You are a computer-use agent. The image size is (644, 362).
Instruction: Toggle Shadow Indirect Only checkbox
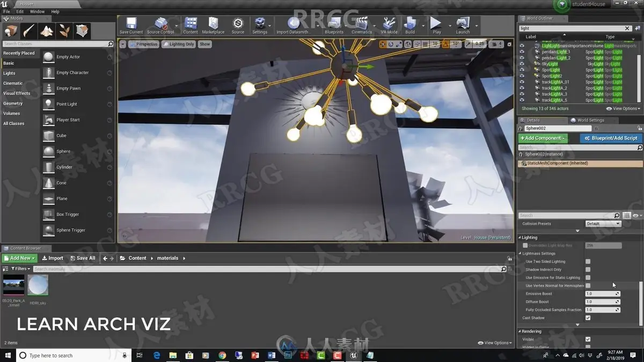point(588,270)
